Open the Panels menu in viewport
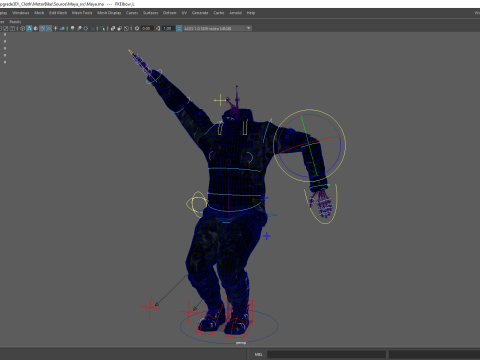 (15, 22)
